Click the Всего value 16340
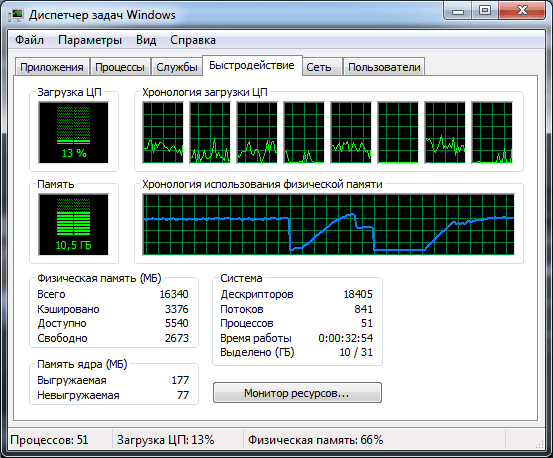The height and width of the screenshot is (458, 553). click(174, 294)
